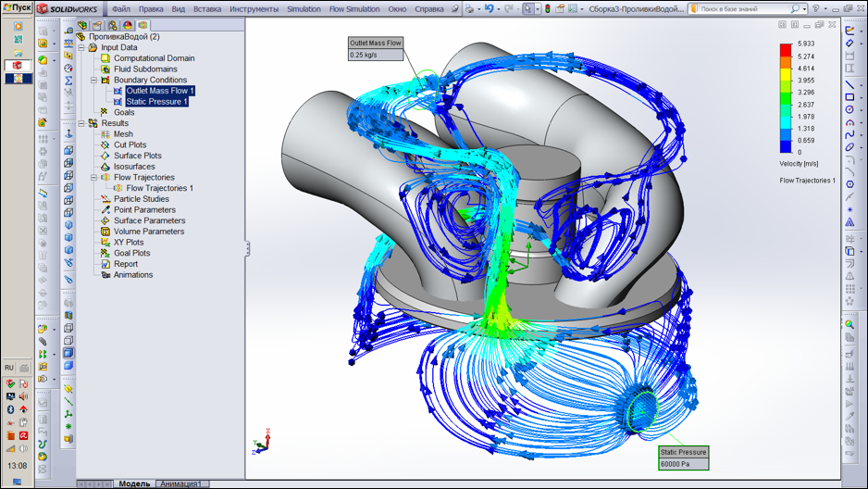Click the Rebuild traffic light icon

(x=547, y=9)
